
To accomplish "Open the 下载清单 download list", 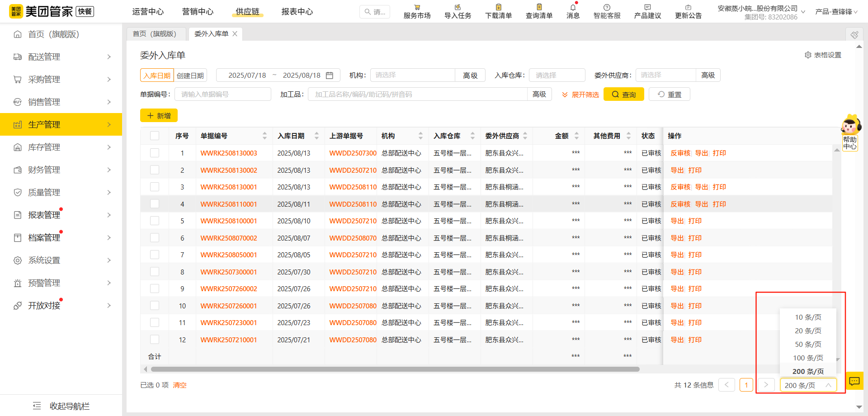I will pyautogui.click(x=498, y=11).
